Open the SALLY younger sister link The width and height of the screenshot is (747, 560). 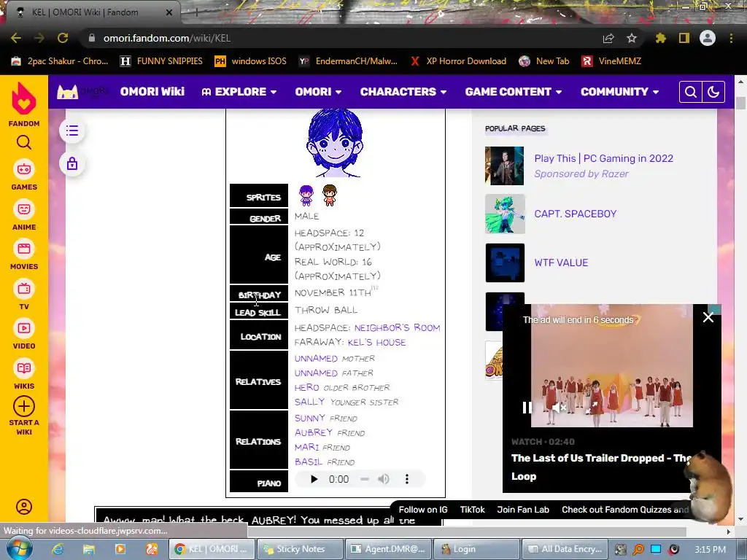(309, 402)
